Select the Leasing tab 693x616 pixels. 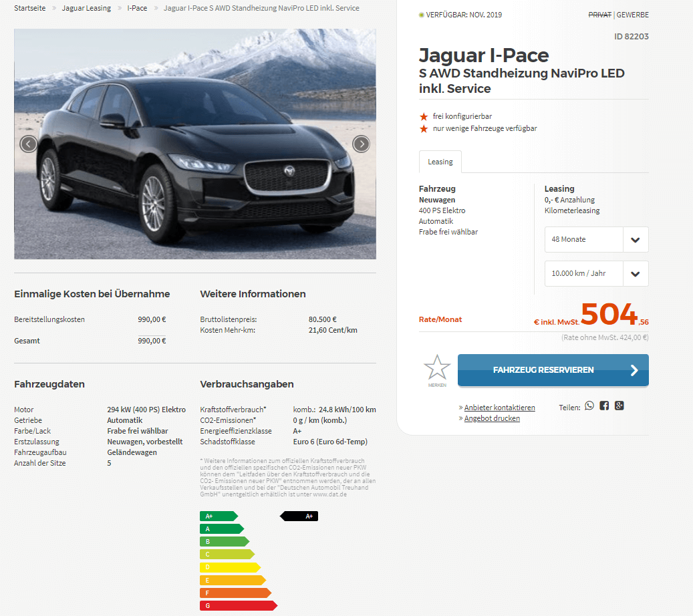pos(440,162)
